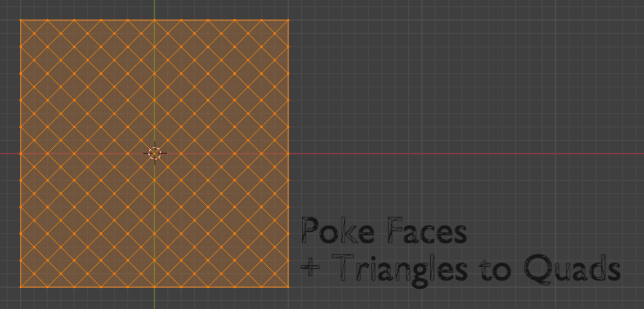This screenshot has height=309, width=644.
Task: Click the word "Poke" in the annotation
Action: click(x=331, y=232)
